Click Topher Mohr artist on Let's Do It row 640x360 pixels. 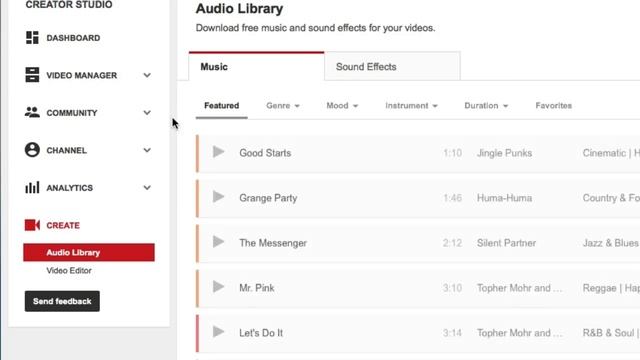(x=519, y=333)
